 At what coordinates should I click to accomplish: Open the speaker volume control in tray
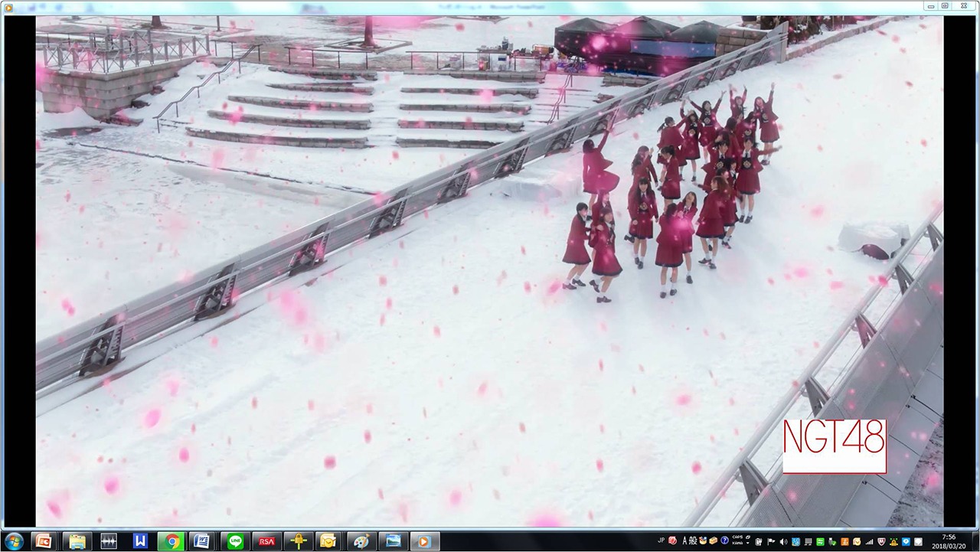[x=783, y=541]
